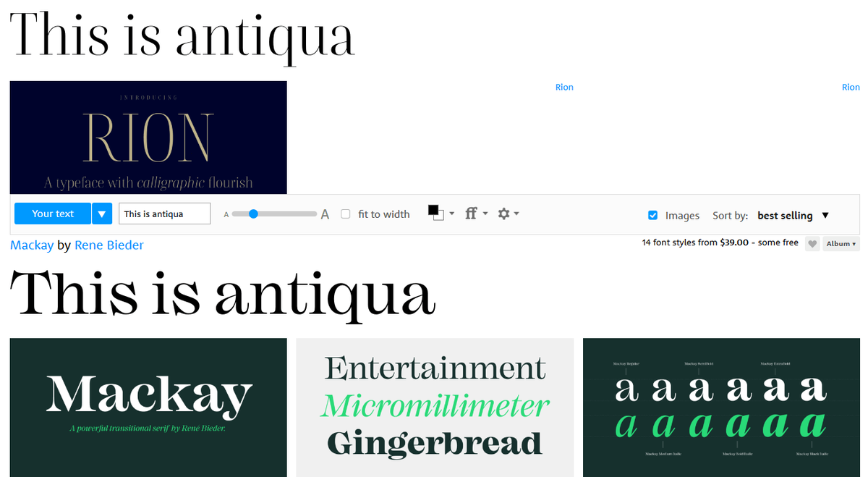Image resolution: width=868 pixels, height=477 pixels.
Task: Open the Mackay weights letter a thumbnail
Action: click(x=721, y=408)
